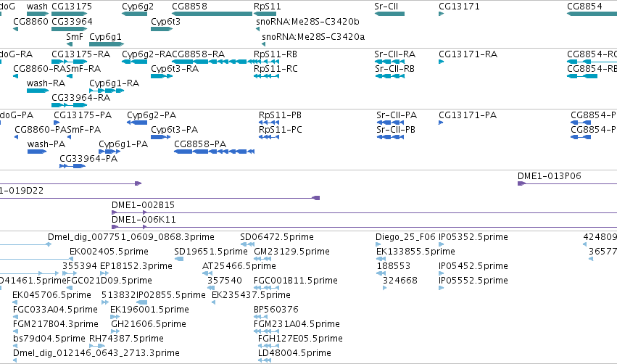Select EST Diego_25_F06
Viewport: 617px width, 364px height.
[406, 237]
